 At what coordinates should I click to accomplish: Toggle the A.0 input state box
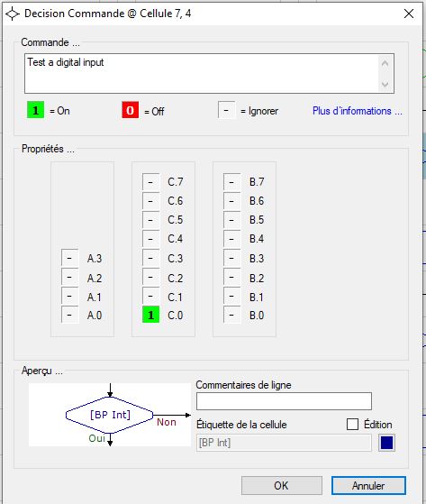coord(69,315)
